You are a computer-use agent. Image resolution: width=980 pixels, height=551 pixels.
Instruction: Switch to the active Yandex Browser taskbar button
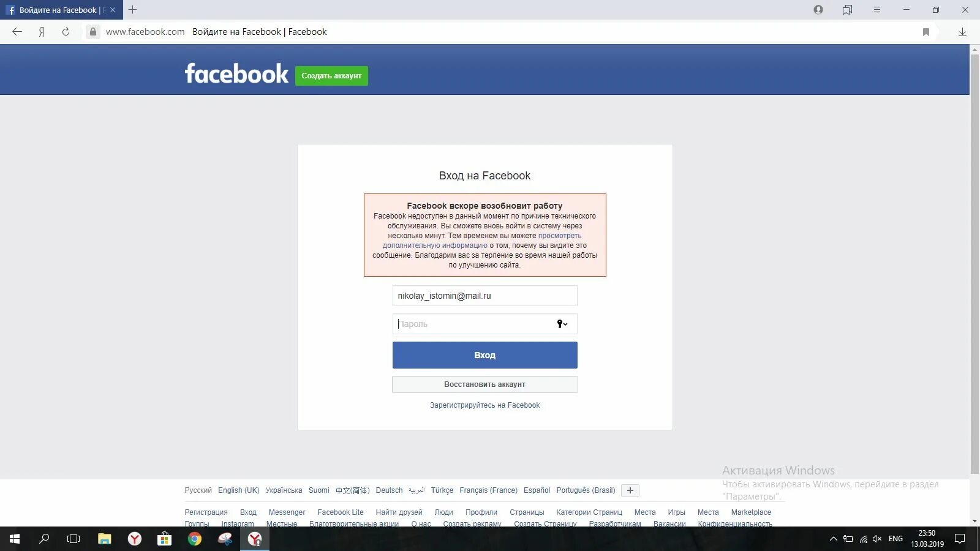tap(255, 539)
